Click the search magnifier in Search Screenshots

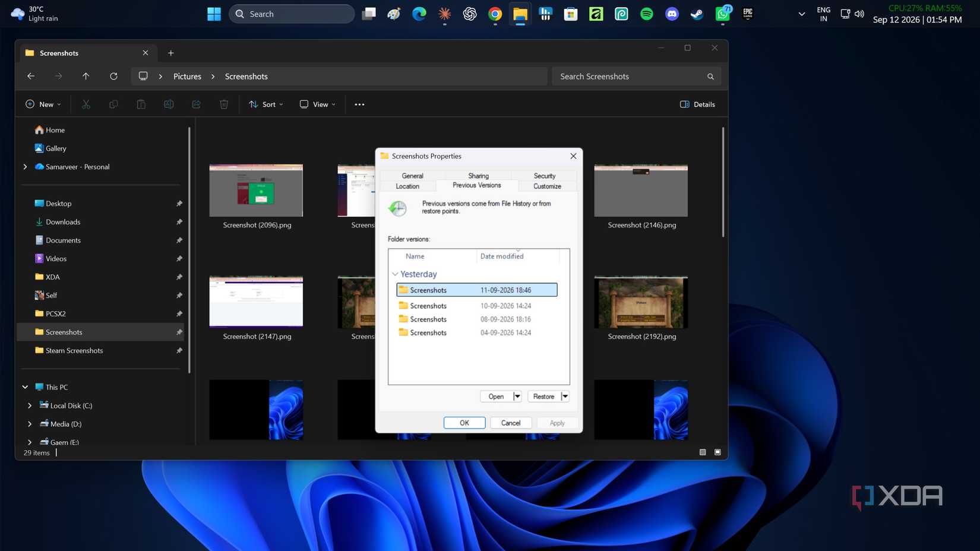pyautogui.click(x=710, y=77)
